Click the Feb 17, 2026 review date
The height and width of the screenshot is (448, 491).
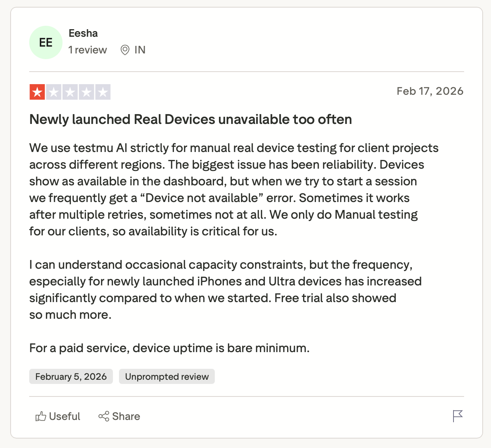(430, 91)
